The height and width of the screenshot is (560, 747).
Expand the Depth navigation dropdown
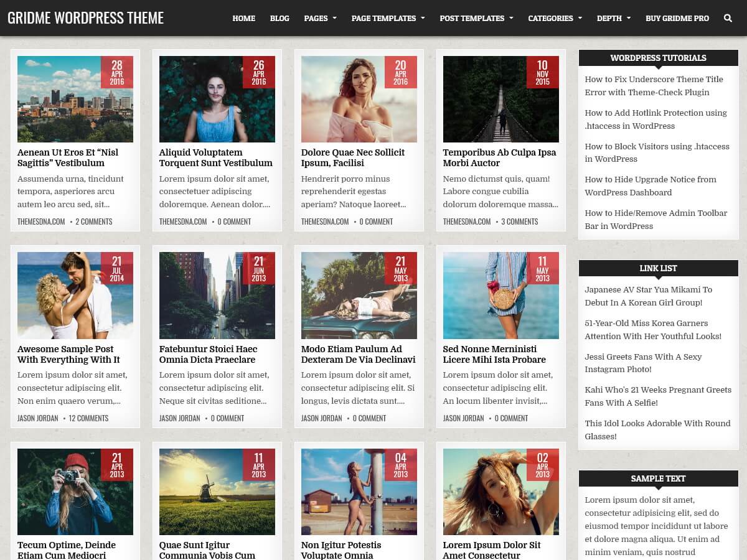pos(609,18)
